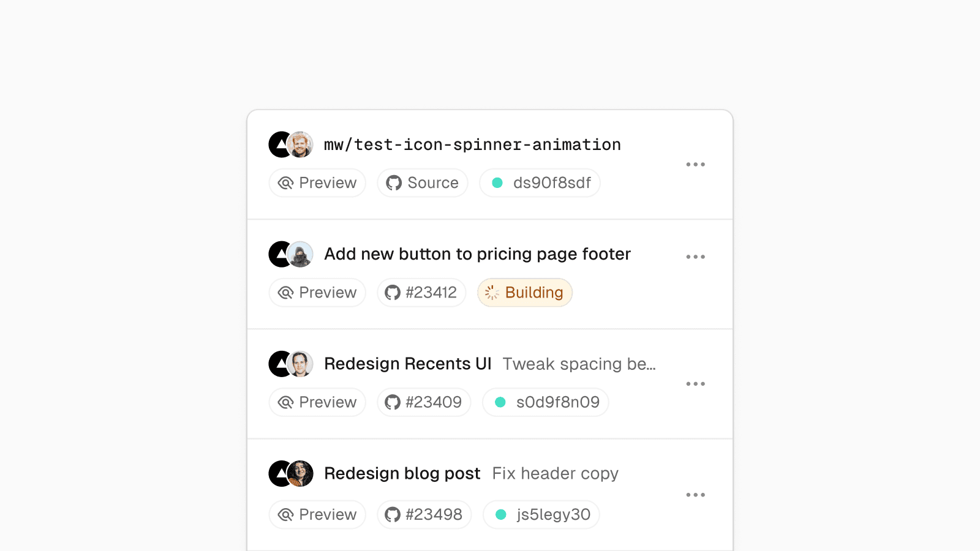Click the Building status spinner badge
This screenshot has width=980, height=551.
click(x=525, y=293)
